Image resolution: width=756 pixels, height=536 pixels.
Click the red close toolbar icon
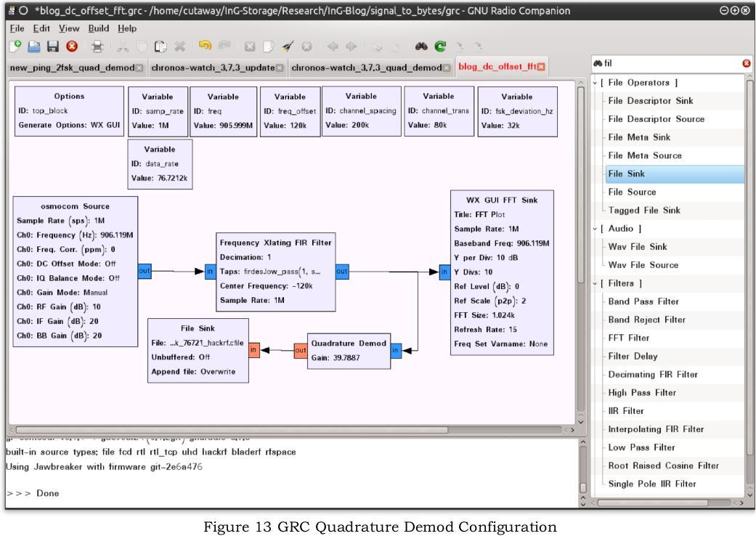pyautogui.click(x=72, y=46)
